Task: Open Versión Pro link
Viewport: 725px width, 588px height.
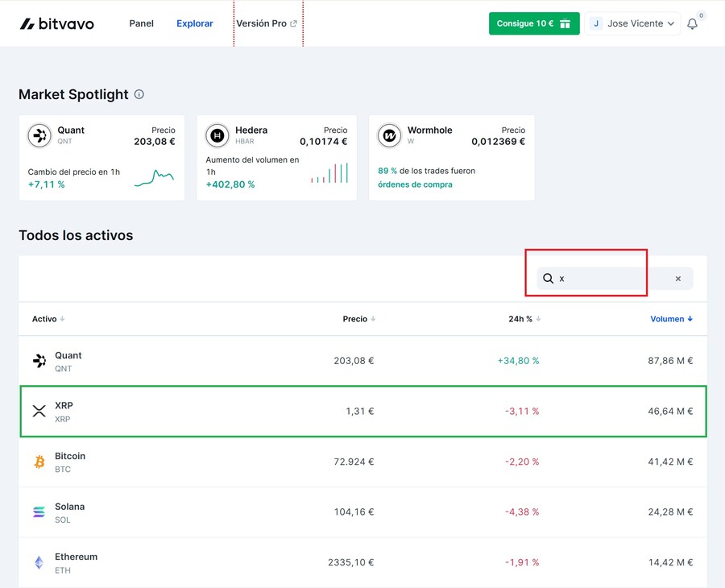Action: pos(267,23)
